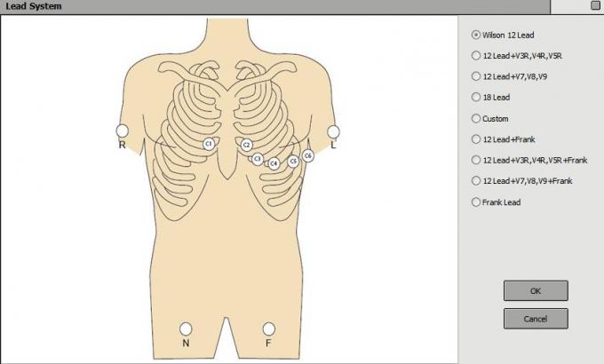Screen dimensions: 604x364
Task: Click the Lead System title bar control
Action: (595, 5)
